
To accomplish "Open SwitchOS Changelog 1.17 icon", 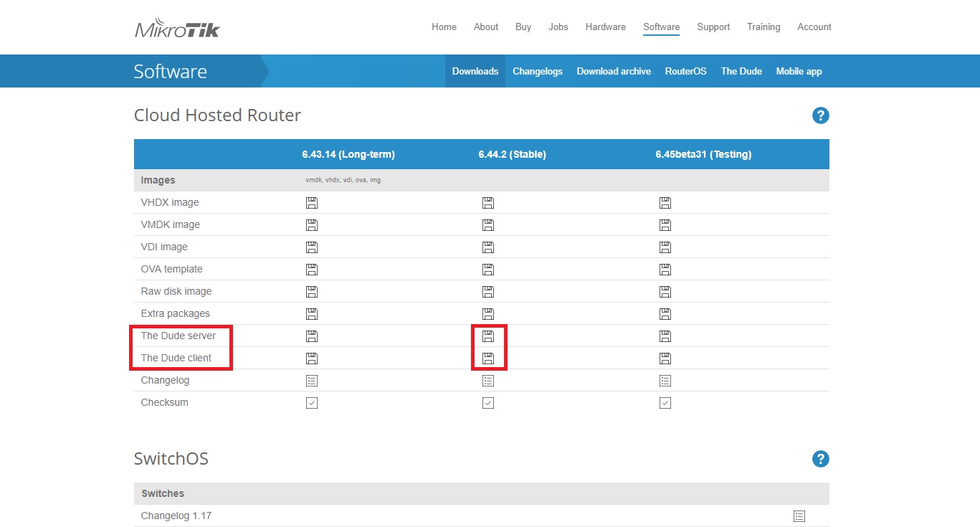I will (799, 516).
